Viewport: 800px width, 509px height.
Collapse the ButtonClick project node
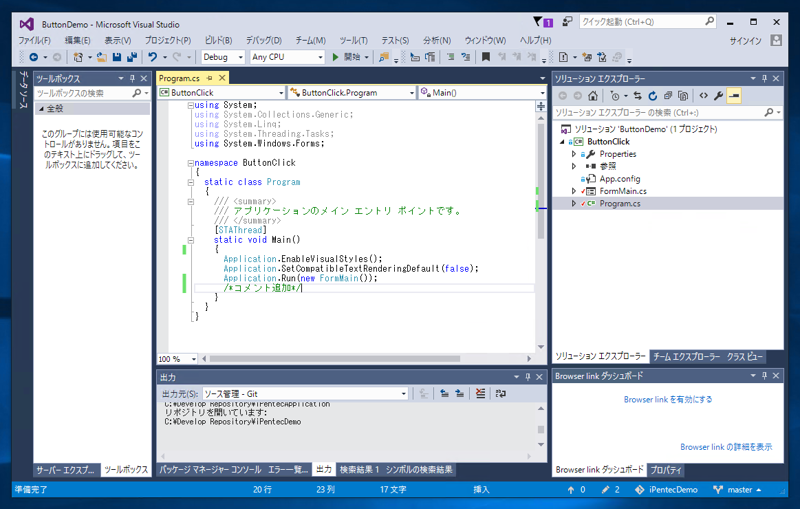click(562, 142)
